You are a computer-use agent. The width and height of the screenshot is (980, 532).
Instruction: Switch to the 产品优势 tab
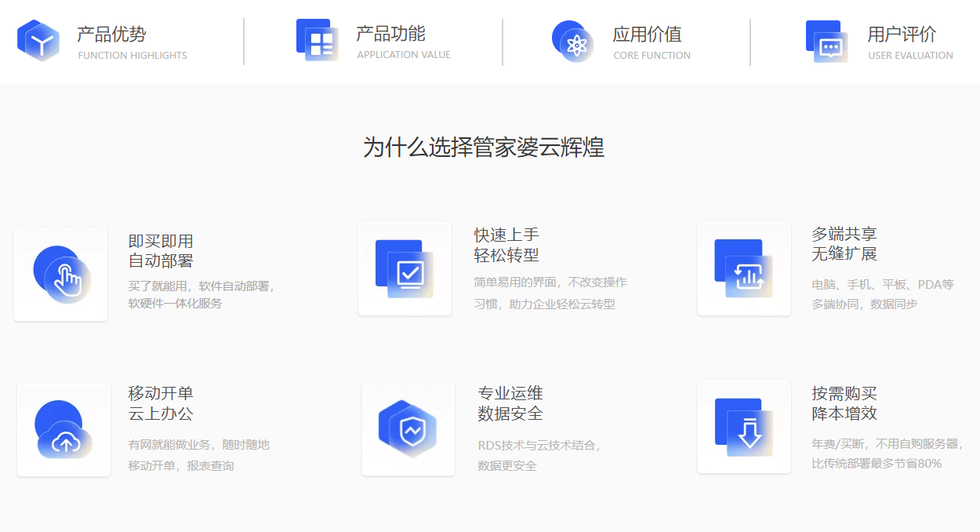tap(111, 35)
